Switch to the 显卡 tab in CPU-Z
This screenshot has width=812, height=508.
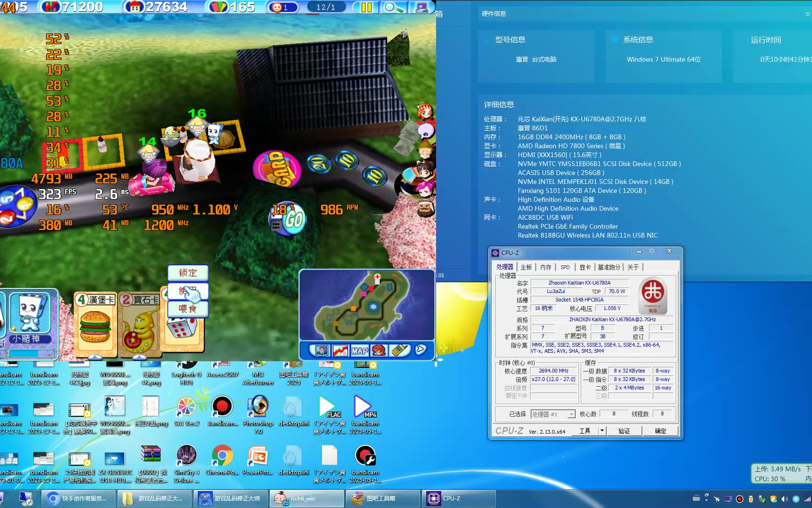click(x=585, y=267)
